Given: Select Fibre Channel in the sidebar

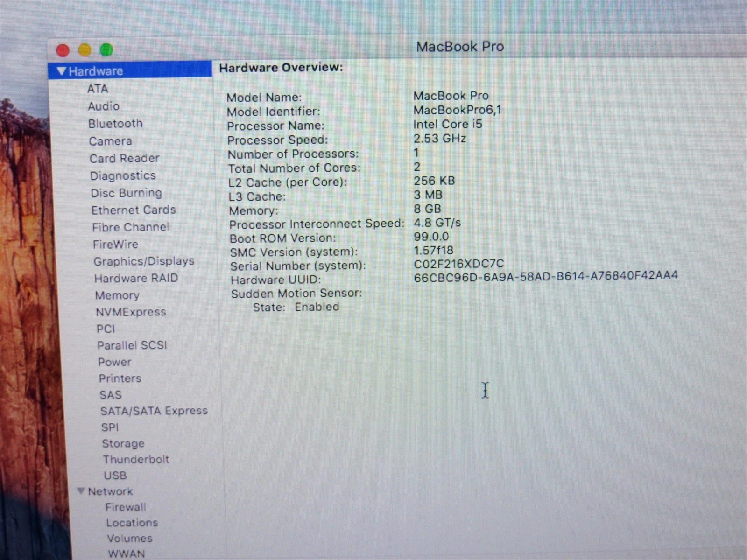Looking at the screenshot, I should tap(130, 227).
